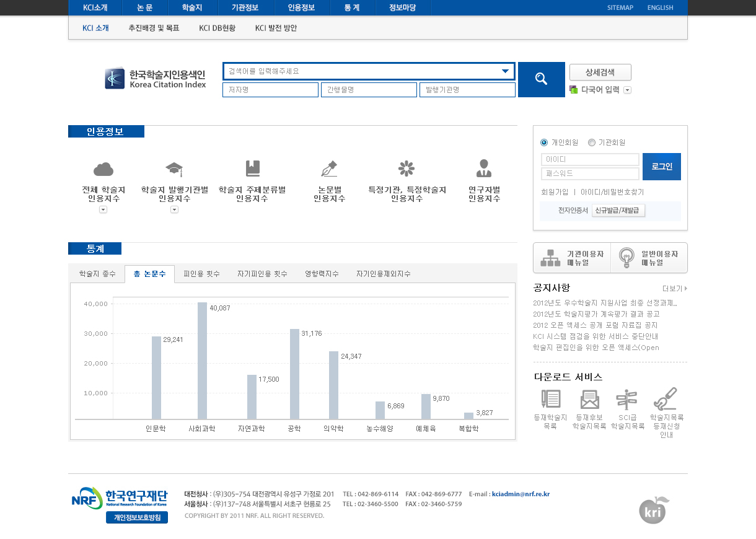Open the 학술지 main menu

[192, 7]
